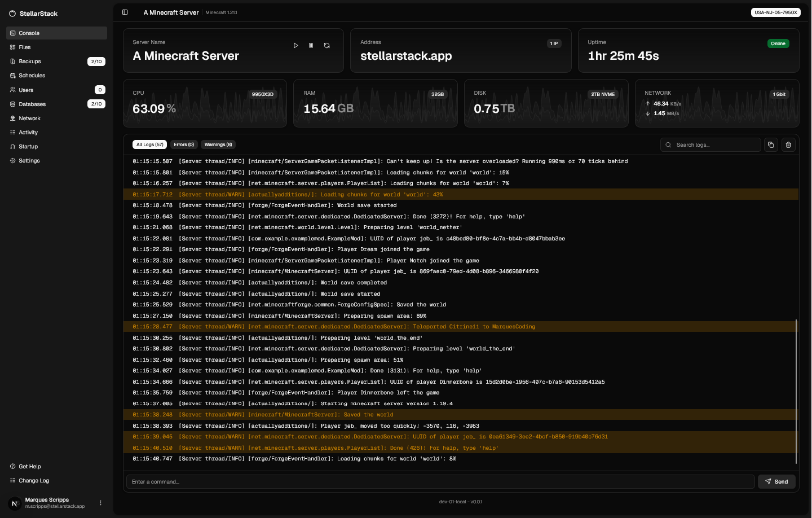Image resolution: width=812 pixels, height=518 pixels.
Task: Open Users in the sidebar
Action: pos(56,90)
